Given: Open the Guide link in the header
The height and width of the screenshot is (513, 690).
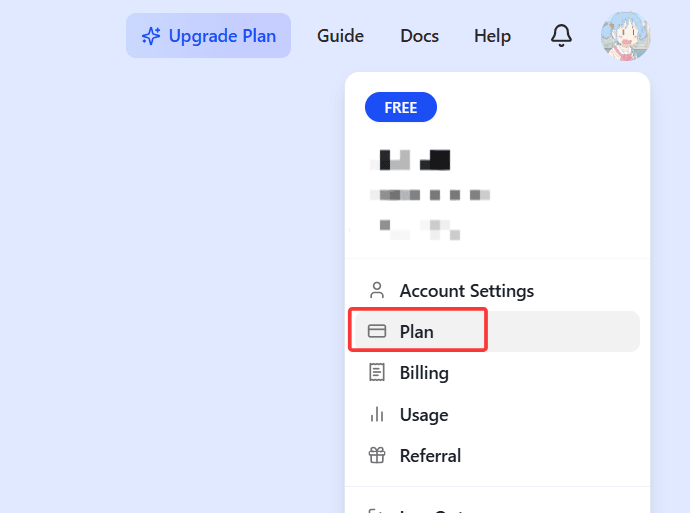Looking at the screenshot, I should (x=340, y=36).
